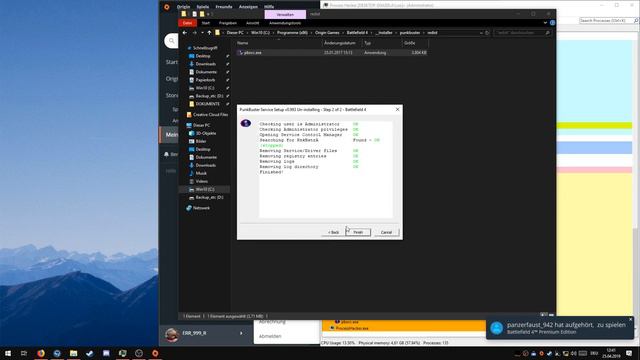Expand the Explorer ribbon with the chevron
Screen dimensions: 640x360
point(545,23)
